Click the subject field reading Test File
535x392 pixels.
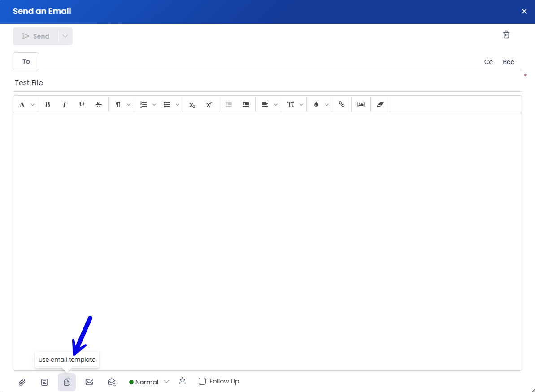[267, 83]
